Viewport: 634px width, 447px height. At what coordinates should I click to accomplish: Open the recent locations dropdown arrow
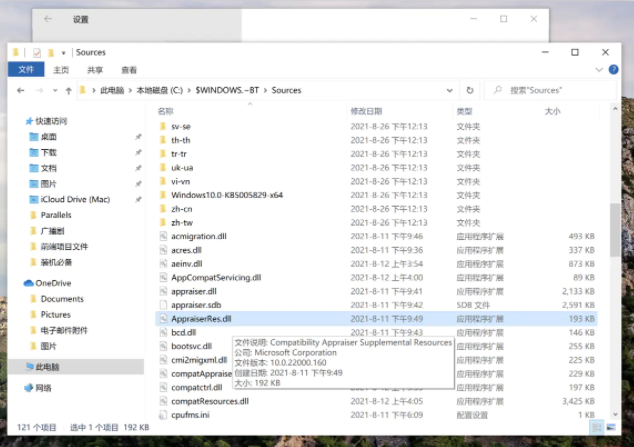[55, 91]
